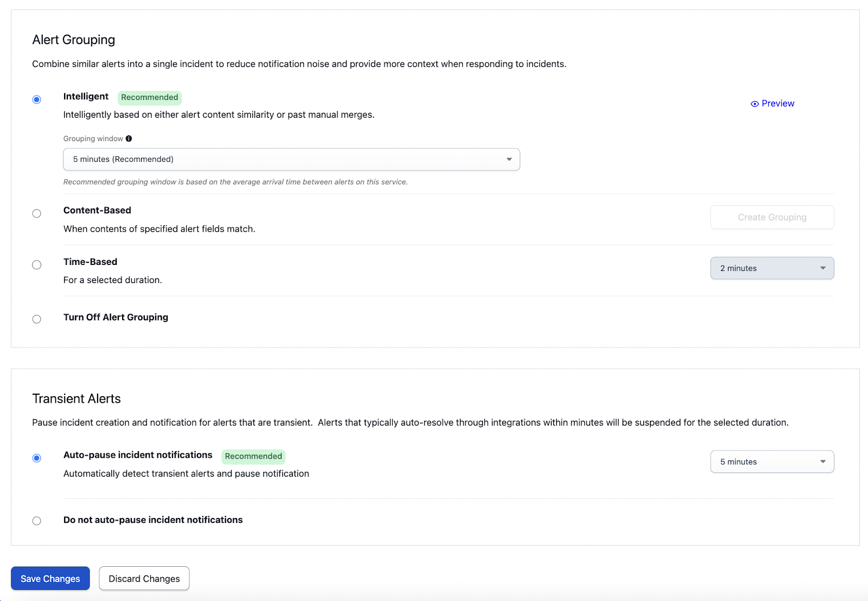The width and height of the screenshot is (868, 601).
Task: Click the Content-Based option label
Action: click(97, 211)
